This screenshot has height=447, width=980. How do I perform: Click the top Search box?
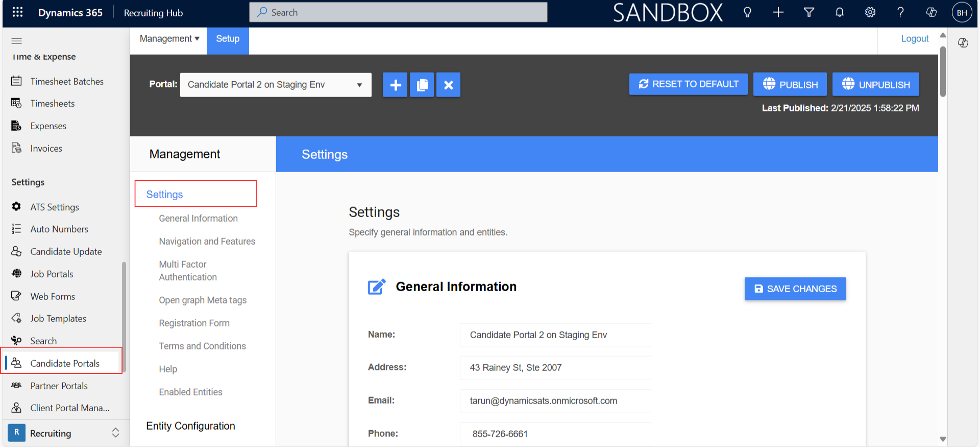pos(398,12)
